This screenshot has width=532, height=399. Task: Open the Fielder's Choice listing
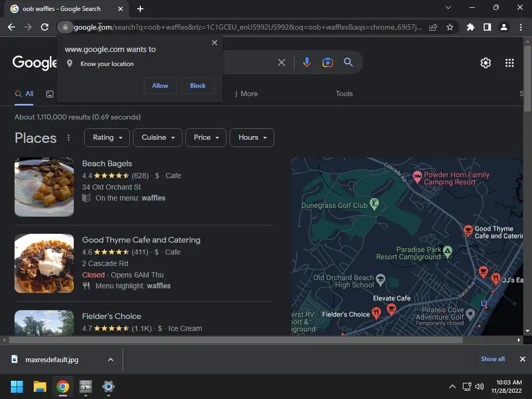tap(112, 316)
